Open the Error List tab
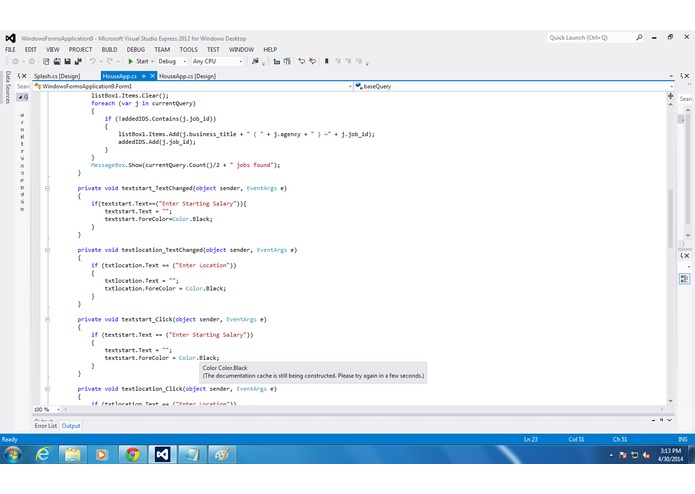 click(46, 426)
